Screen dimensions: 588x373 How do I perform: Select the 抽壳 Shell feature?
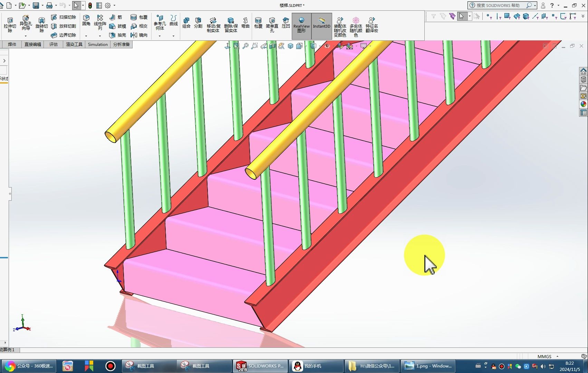point(118,35)
